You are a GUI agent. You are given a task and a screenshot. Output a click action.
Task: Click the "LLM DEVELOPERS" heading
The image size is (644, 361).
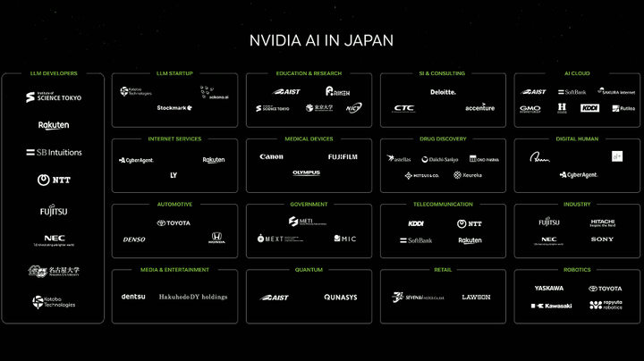pos(54,73)
